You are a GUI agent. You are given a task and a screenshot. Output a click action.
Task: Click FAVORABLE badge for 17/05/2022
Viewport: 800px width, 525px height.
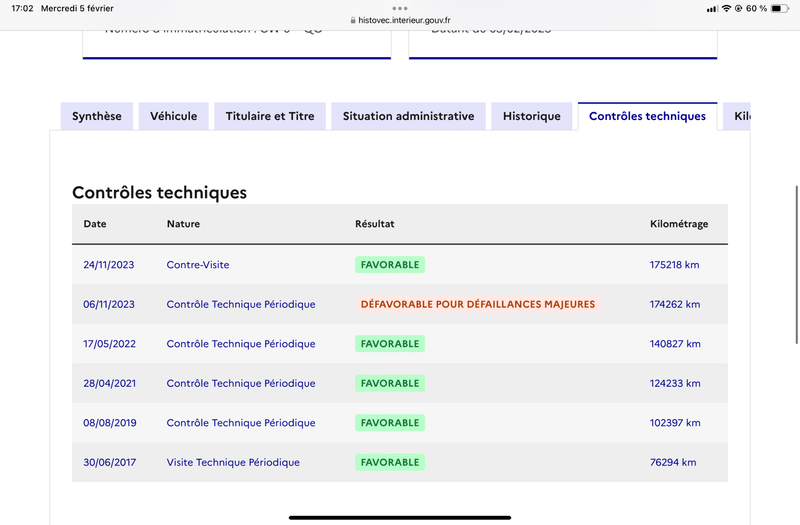[390, 344]
